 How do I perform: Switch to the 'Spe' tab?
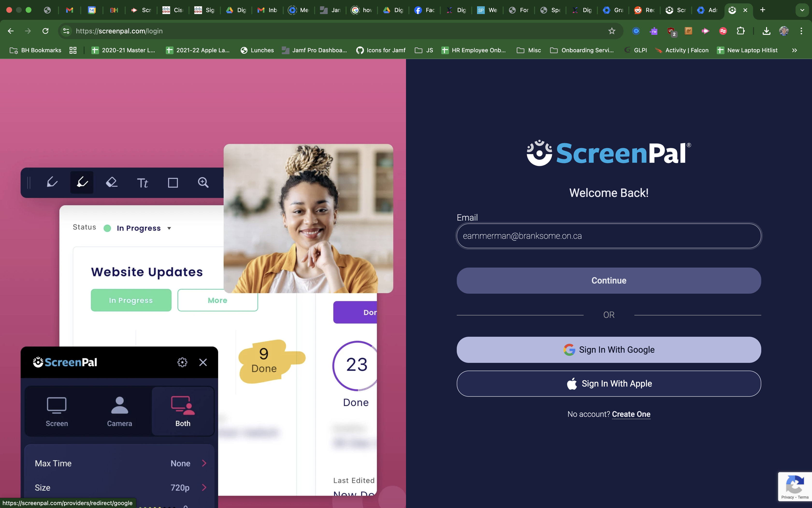coord(550,10)
